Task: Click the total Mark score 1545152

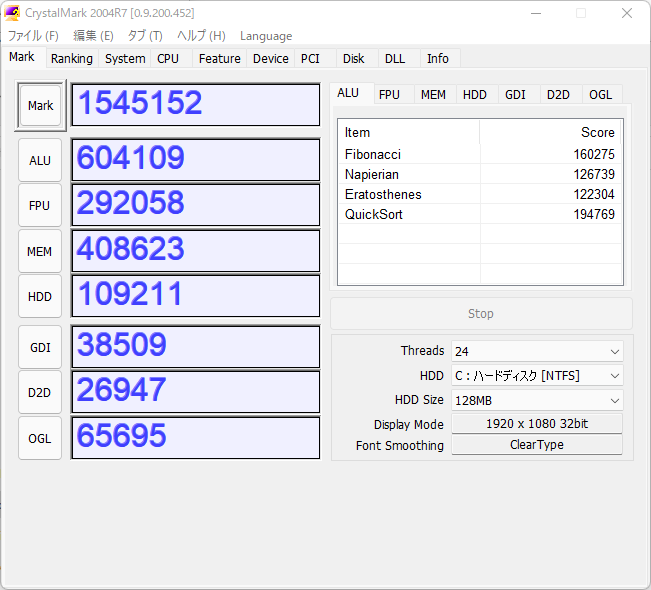Action: click(196, 105)
